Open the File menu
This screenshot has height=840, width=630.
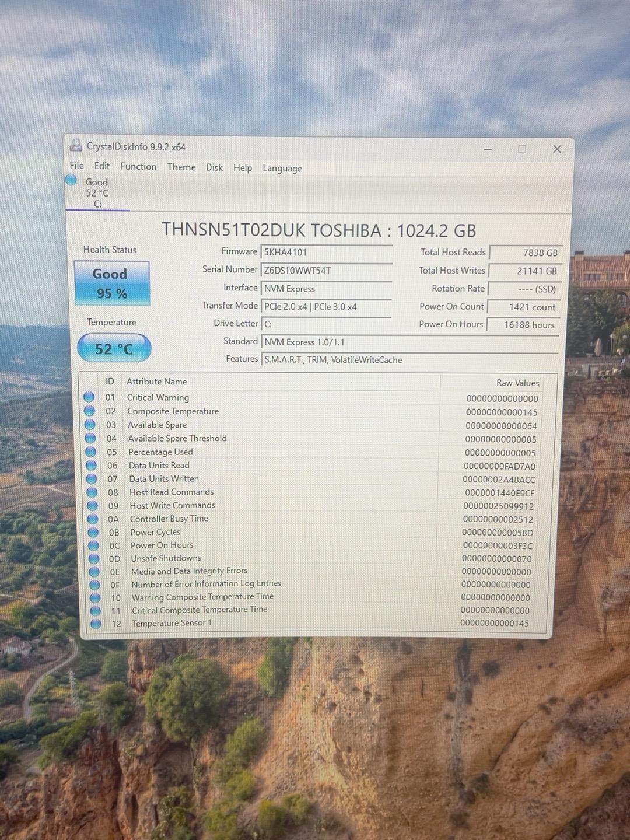point(76,166)
